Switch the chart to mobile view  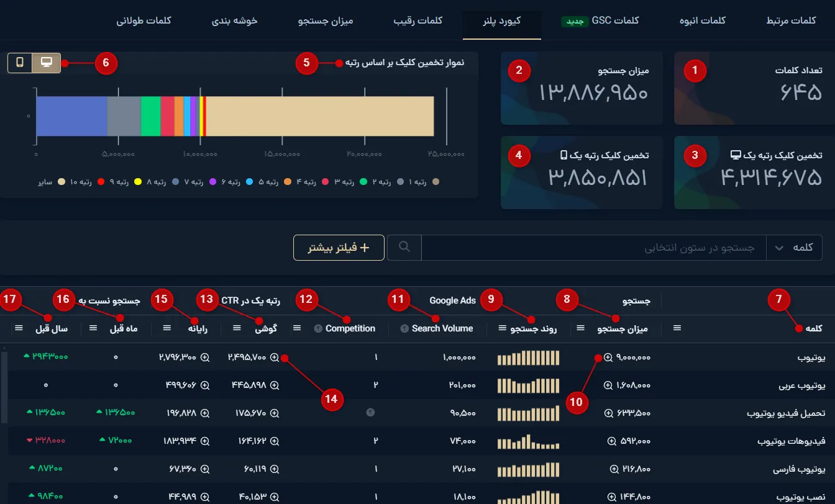[x=20, y=63]
